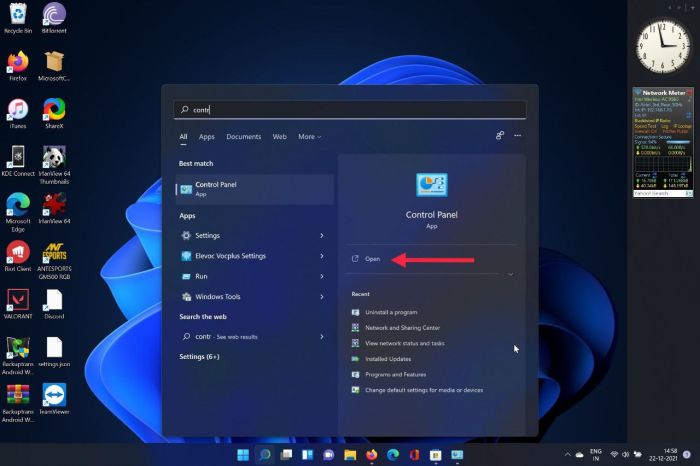Expand the More filter dropdown
Image resolution: width=700 pixels, height=466 pixels.
[309, 137]
